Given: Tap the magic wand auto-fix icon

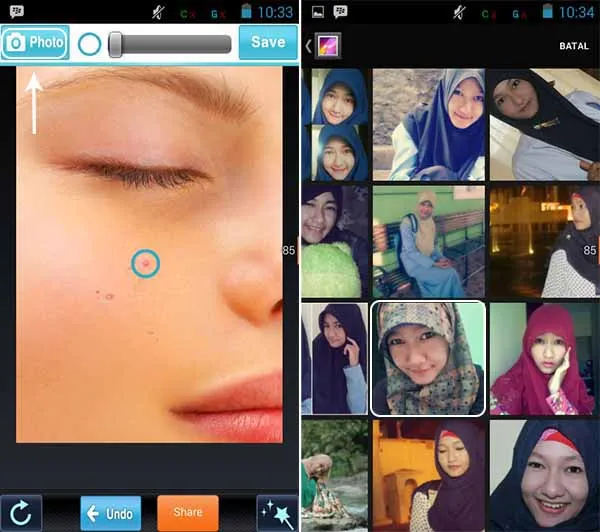Looking at the screenshot, I should [277, 513].
